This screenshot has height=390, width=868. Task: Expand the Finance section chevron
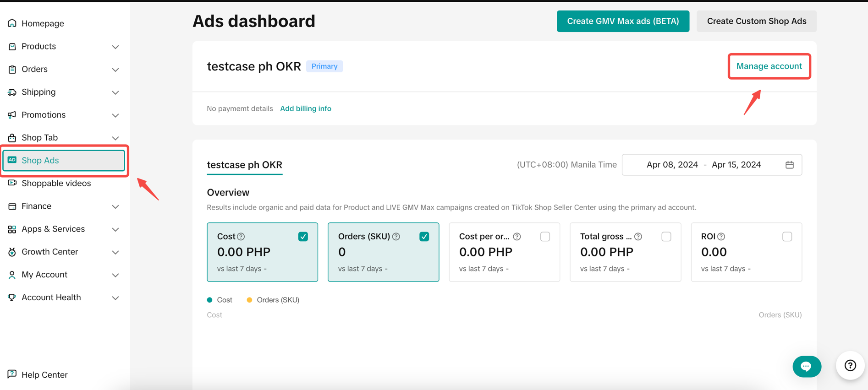[115, 206]
